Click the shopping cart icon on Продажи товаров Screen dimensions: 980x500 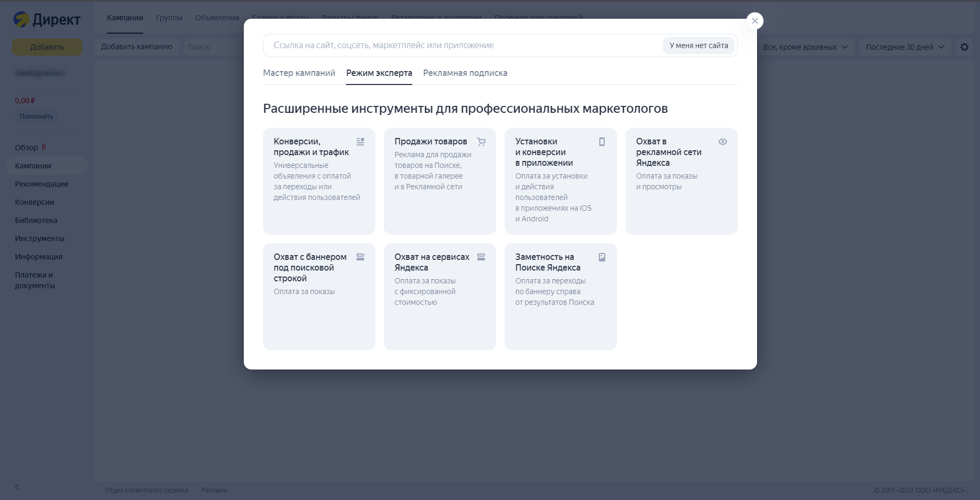pos(481,142)
